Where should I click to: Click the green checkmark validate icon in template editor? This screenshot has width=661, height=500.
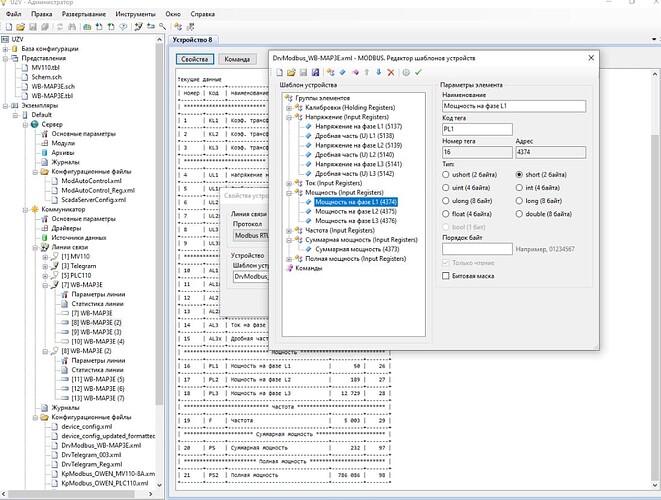[417, 73]
